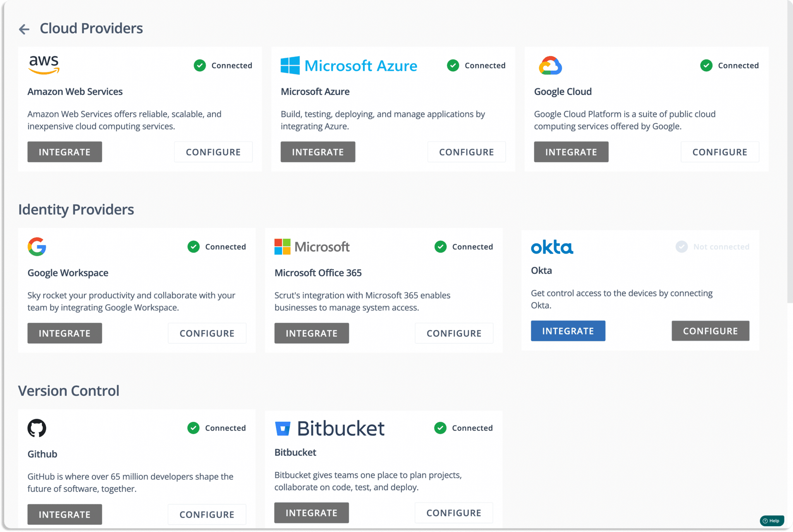Click the Github card title

pyautogui.click(x=42, y=454)
